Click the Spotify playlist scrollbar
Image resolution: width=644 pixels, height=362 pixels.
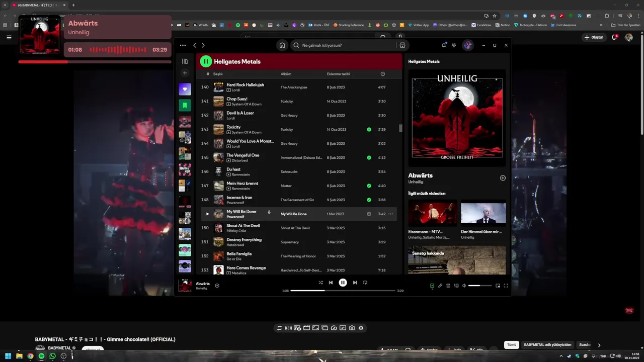[400, 128]
